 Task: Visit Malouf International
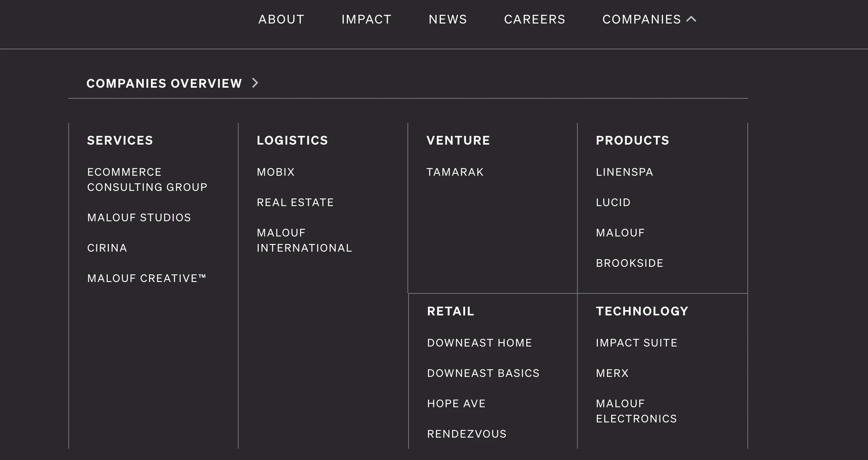[304, 240]
